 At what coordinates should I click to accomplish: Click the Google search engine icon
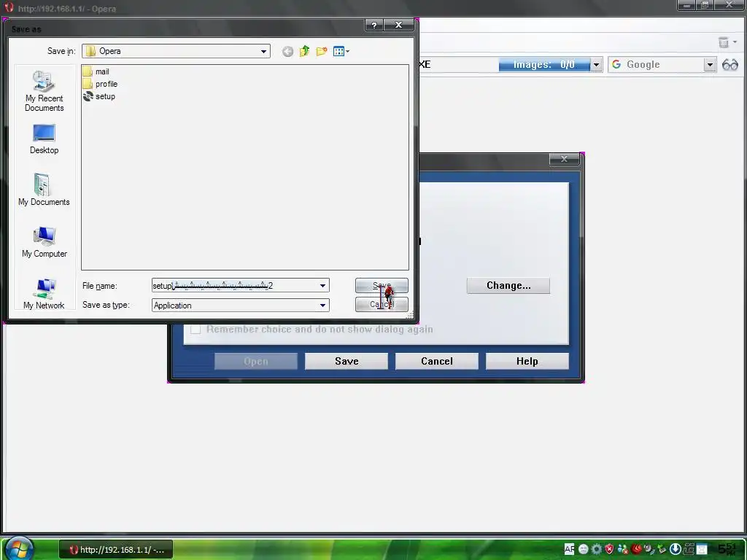(x=616, y=64)
